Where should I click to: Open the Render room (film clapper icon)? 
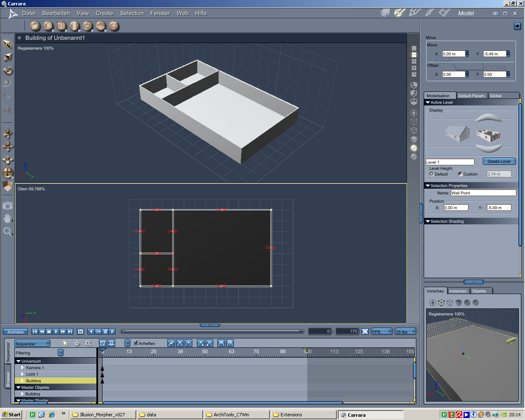coord(444,13)
